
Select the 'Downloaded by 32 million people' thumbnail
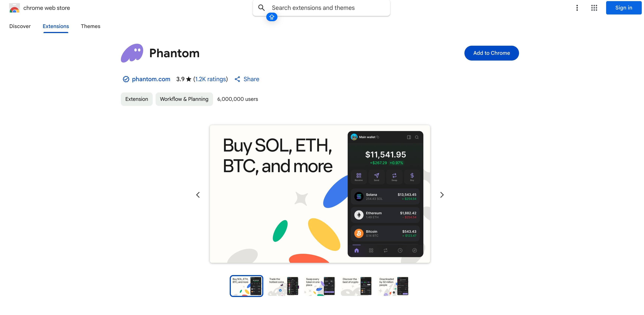pyautogui.click(x=393, y=286)
